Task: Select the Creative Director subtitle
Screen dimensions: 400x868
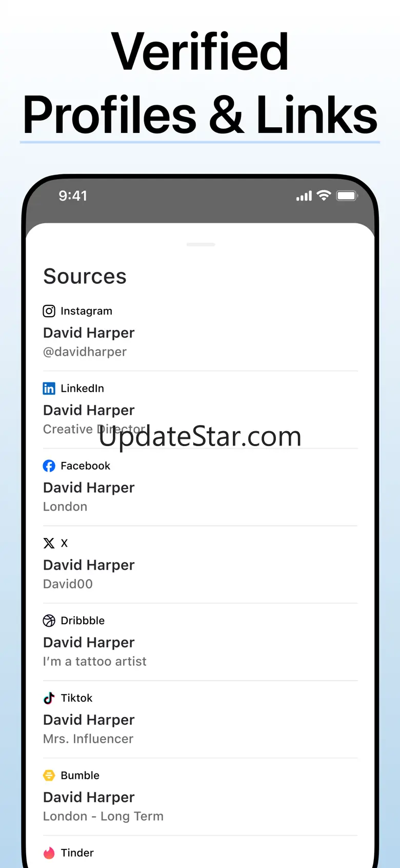Action: pyautogui.click(x=95, y=429)
